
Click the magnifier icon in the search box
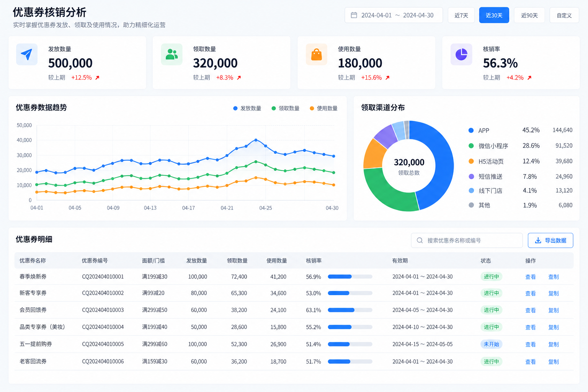pos(420,240)
